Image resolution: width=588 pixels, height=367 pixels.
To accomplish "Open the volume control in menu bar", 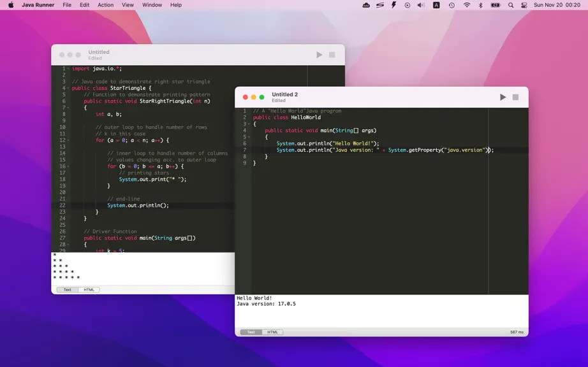I will pos(421,5).
